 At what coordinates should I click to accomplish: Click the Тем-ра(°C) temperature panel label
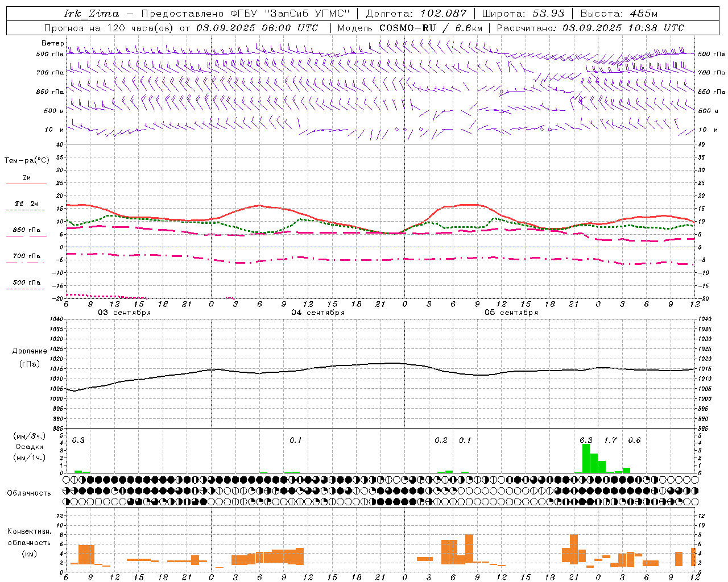click(x=27, y=161)
